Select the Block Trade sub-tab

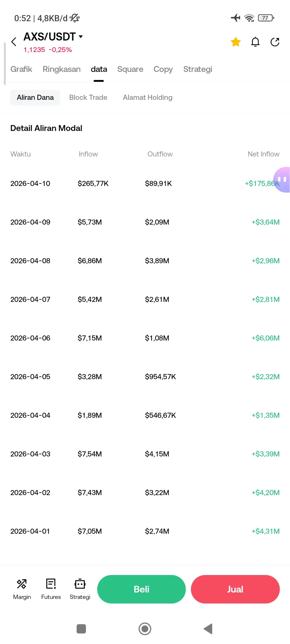(x=88, y=97)
